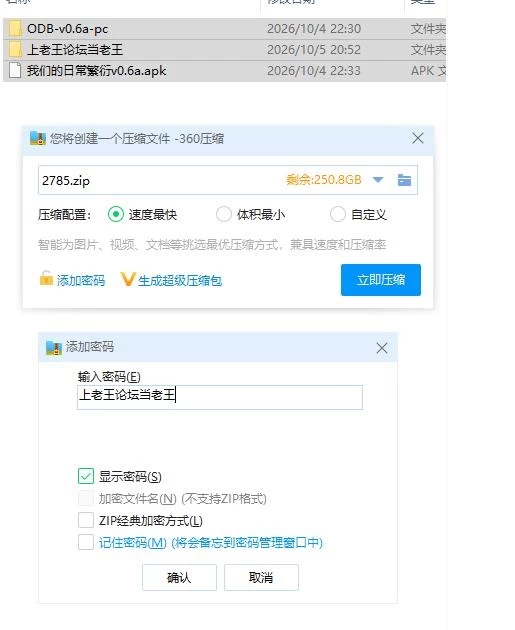Select the ODB-v0.6a-pc folder icon
The width and height of the screenshot is (515, 630).
(x=15, y=29)
